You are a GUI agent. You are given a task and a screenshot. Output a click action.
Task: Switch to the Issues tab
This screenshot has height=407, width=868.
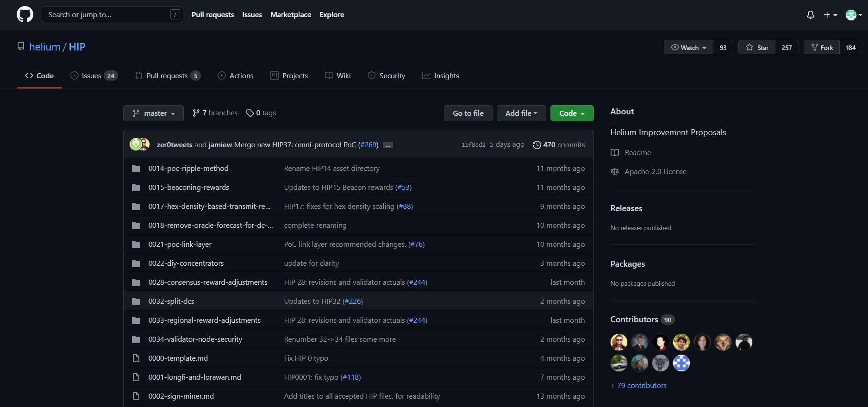(x=94, y=75)
